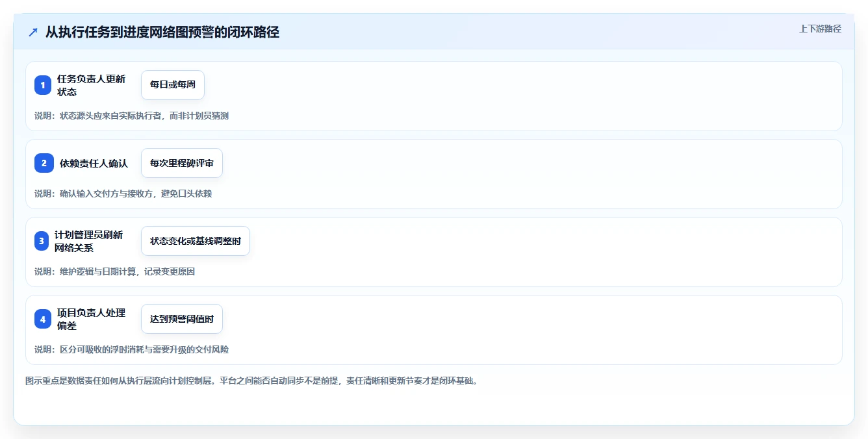The image size is (868, 439).
Task: Click the step 4 number badge
Action: (43, 319)
